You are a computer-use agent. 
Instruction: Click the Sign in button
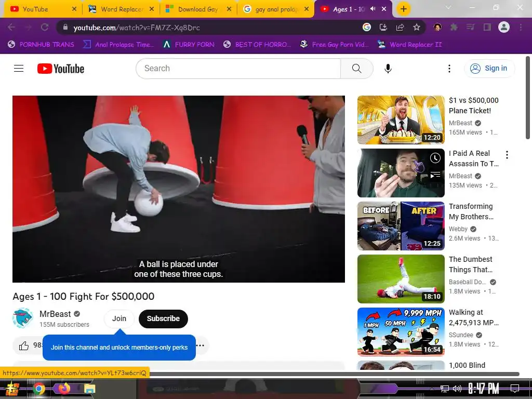tap(489, 69)
